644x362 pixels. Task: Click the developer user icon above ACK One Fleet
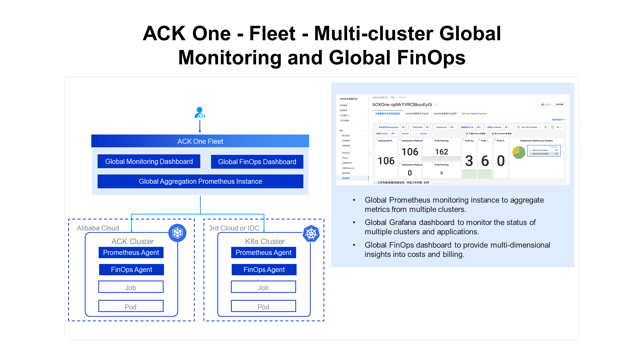(200, 113)
